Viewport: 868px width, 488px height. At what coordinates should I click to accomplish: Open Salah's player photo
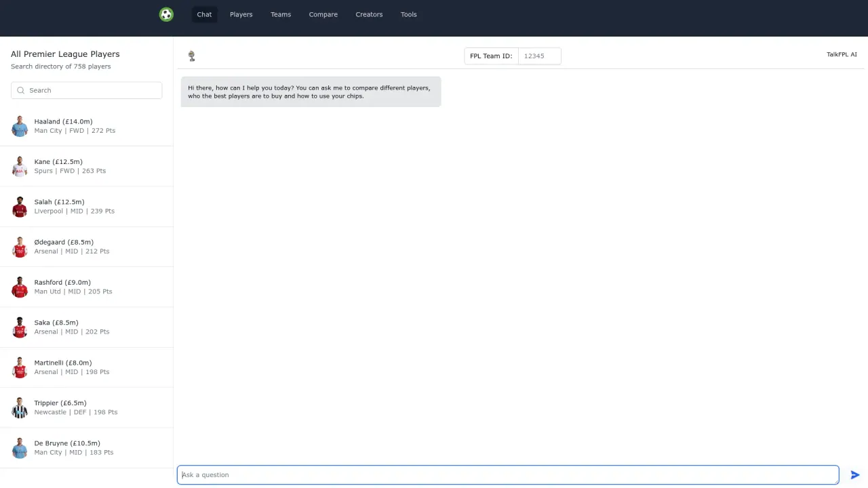(x=20, y=207)
